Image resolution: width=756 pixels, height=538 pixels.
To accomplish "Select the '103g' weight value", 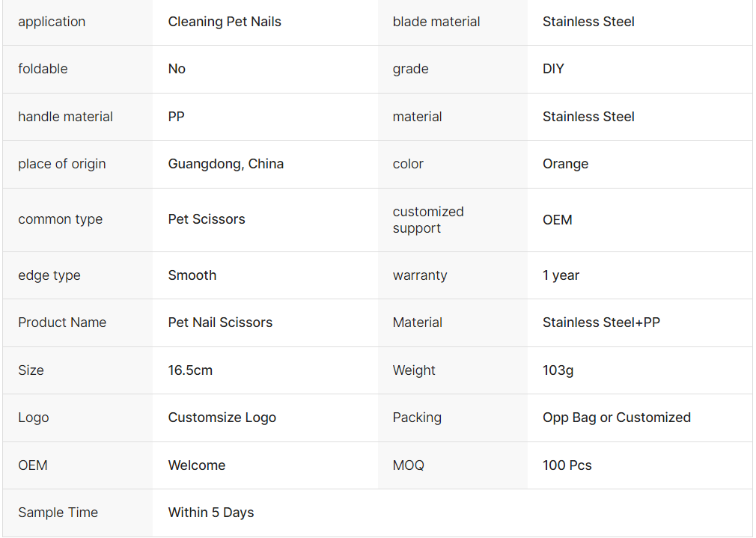I will (558, 370).
